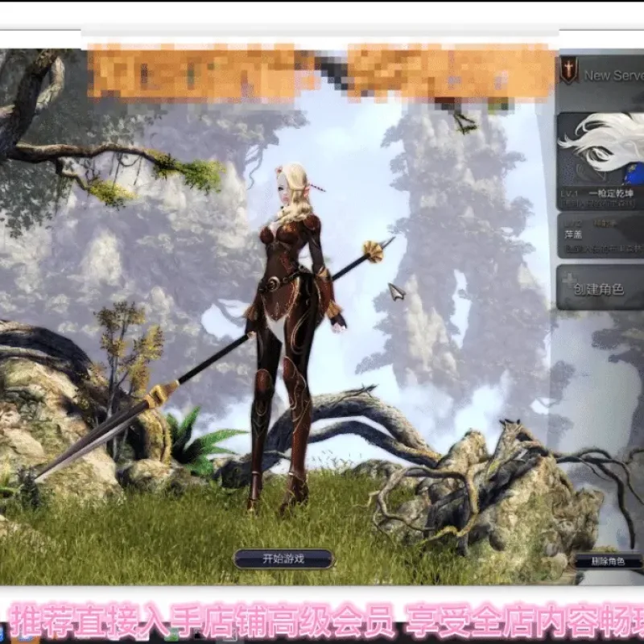644x644 pixels.
Task: Start the game with 开始游戏 button
Action: point(284,559)
